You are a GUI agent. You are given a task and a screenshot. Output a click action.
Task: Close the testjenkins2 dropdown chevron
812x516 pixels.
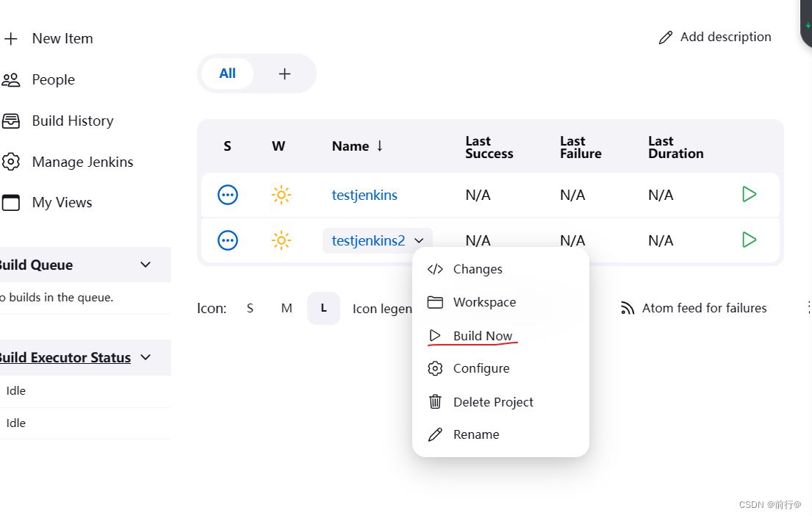tap(419, 241)
